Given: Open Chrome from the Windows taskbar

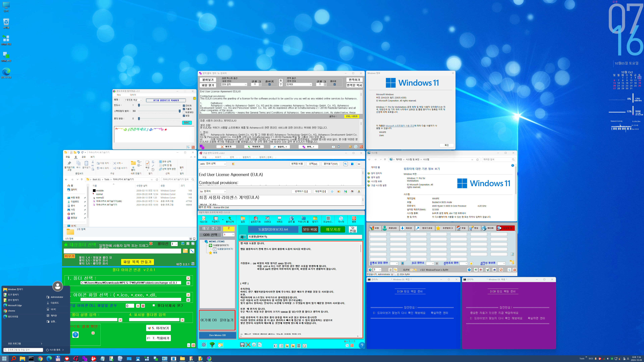Looking at the screenshot, I should point(40,358).
